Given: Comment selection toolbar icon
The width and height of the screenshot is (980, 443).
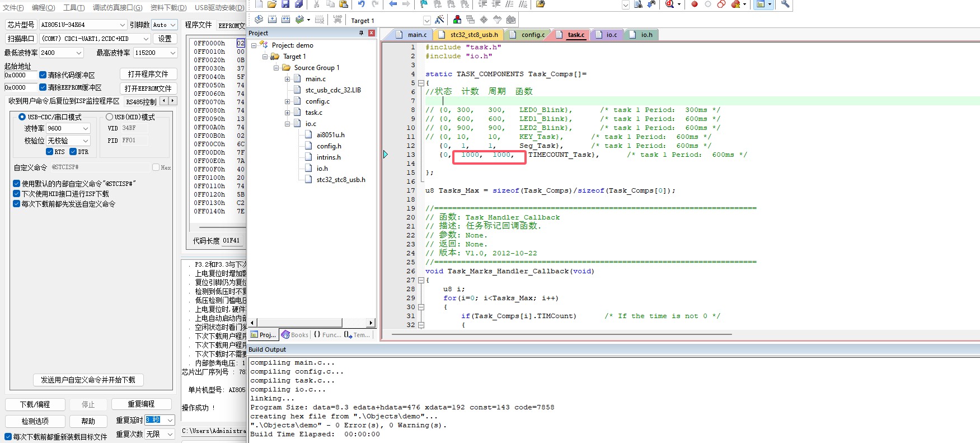Looking at the screenshot, I should [509, 4].
